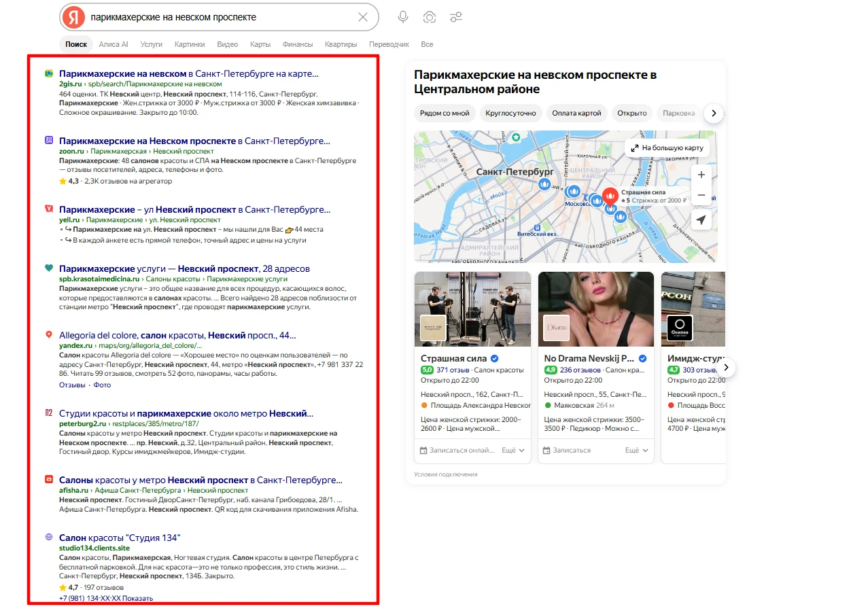Open the yell.ru ул Невский проспект result
Image resolution: width=868 pixels, height=613 pixels.
pos(194,209)
